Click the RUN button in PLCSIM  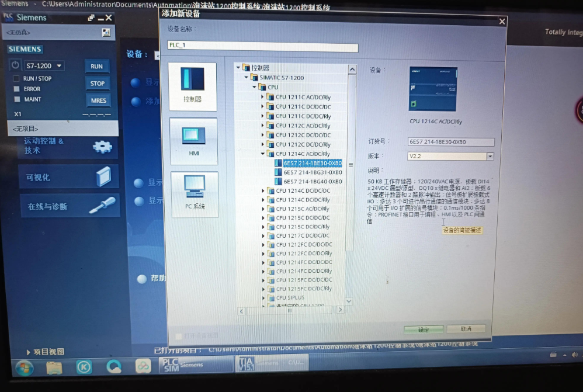pyautogui.click(x=96, y=67)
